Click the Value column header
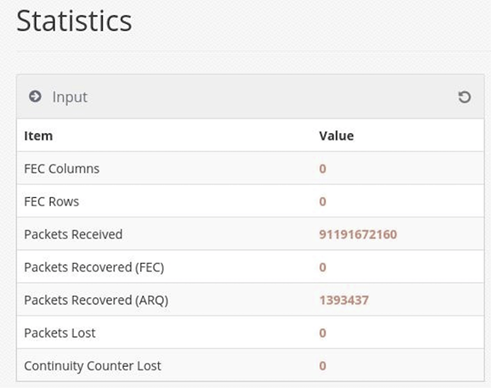The image size is (491, 388). tap(336, 136)
